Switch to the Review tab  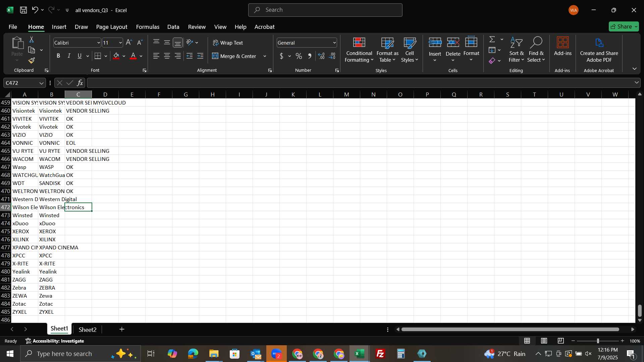197,27
